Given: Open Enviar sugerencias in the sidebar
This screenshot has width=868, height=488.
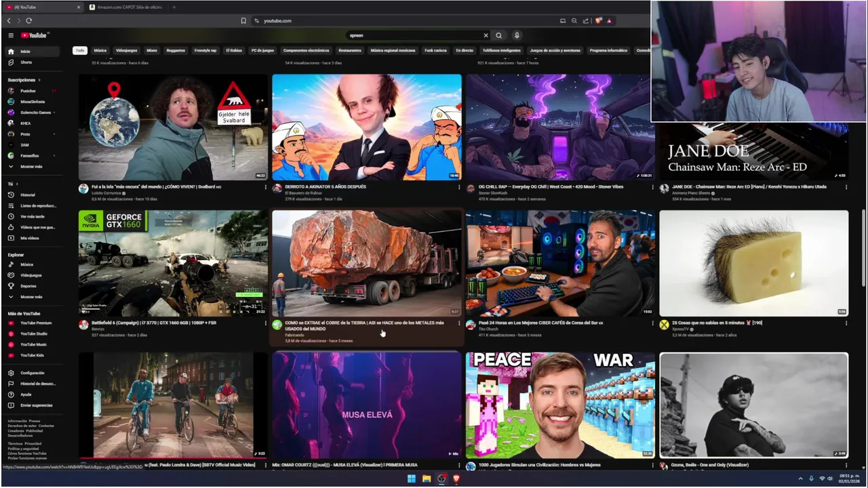Looking at the screenshot, I should pos(32,405).
